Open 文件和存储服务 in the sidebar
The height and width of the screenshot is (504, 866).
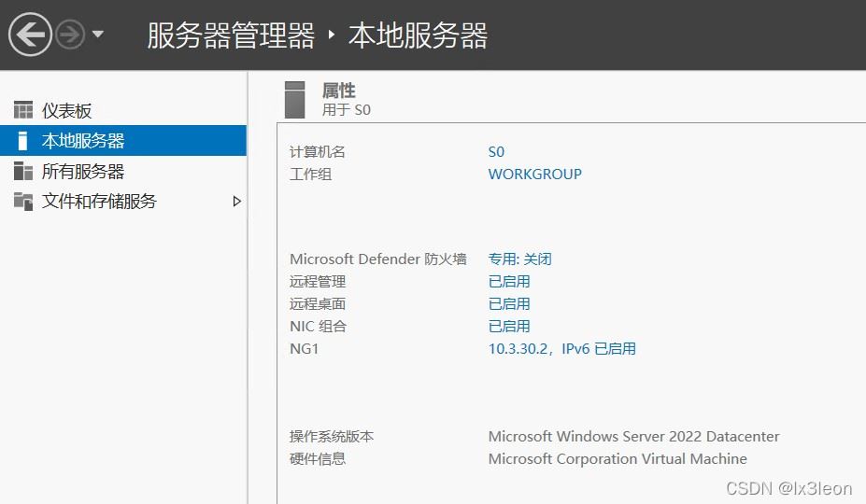(99, 202)
